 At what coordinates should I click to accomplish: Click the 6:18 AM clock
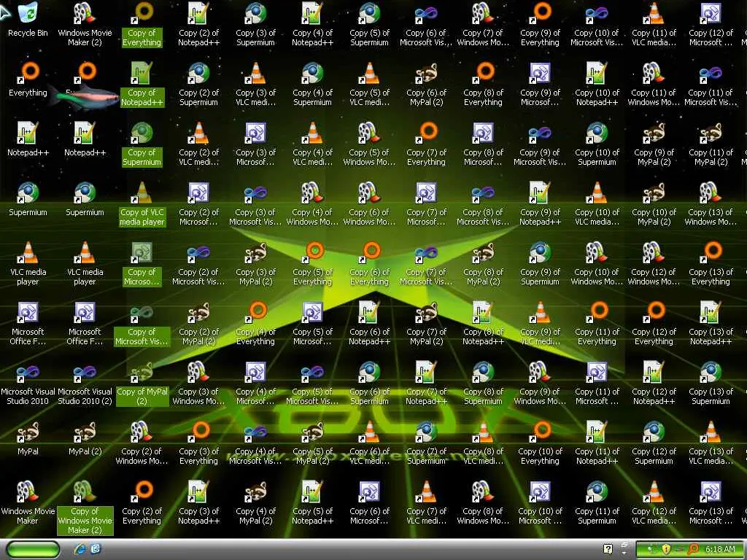click(720, 549)
